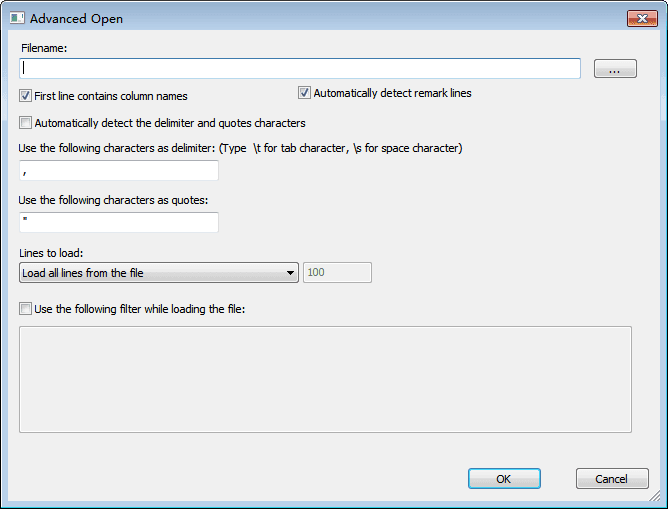
Task: Click the line count field showing 100
Action: tap(337, 273)
